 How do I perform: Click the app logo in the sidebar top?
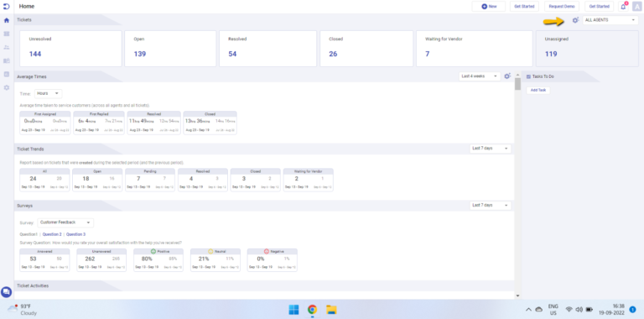tap(6, 6)
